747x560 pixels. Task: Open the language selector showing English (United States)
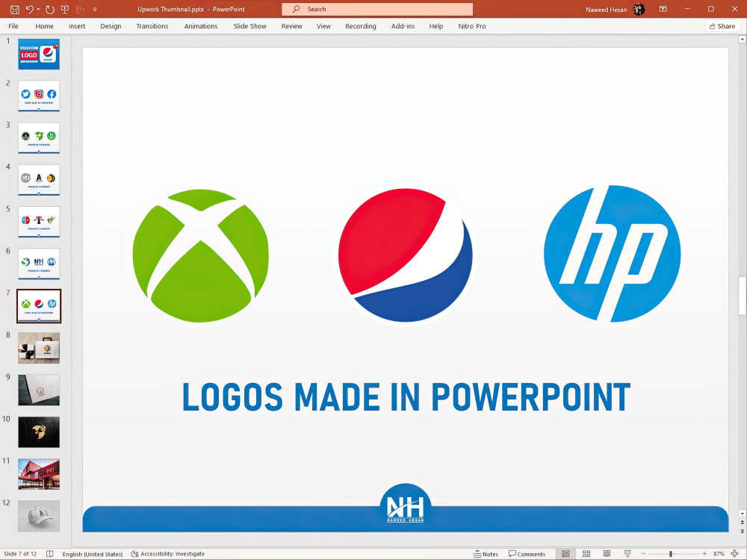pyautogui.click(x=92, y=553)
